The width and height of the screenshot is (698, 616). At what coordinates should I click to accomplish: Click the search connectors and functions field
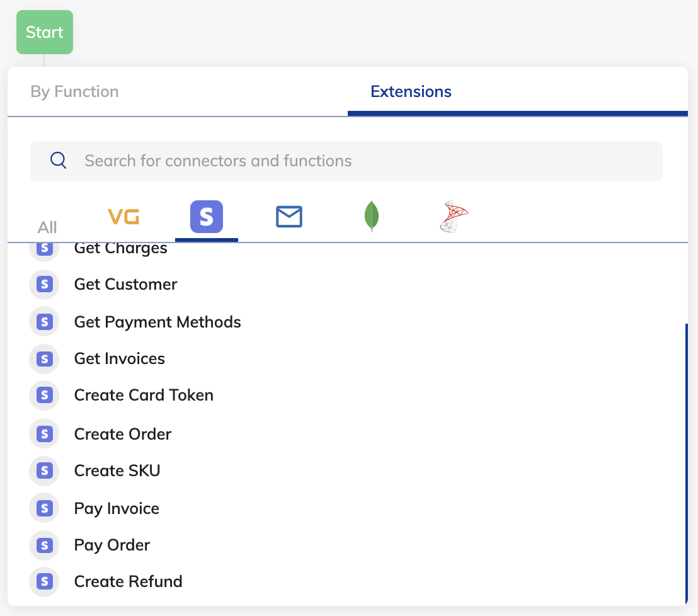tap(346, 161)
